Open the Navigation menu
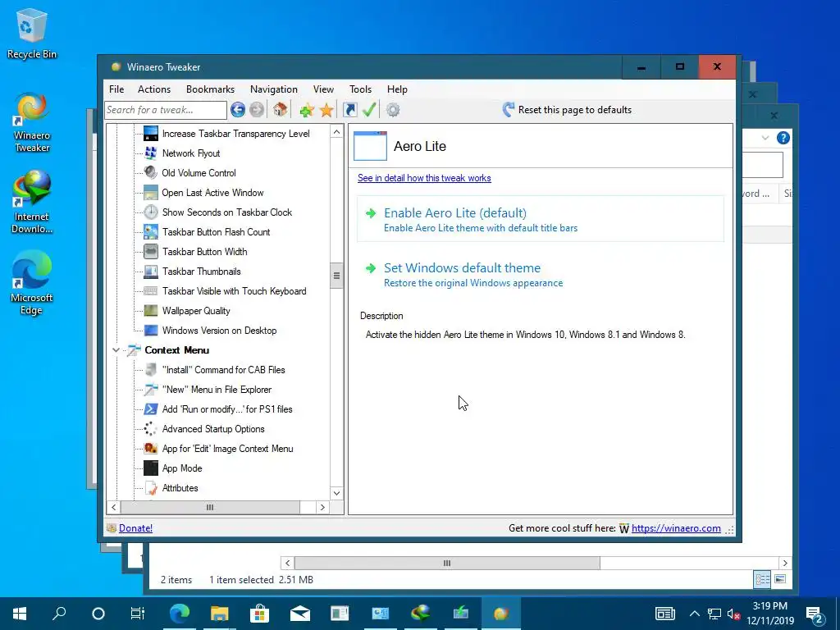Image resolution: width=840 pixels, height=630 pixels. click(274, 89)
